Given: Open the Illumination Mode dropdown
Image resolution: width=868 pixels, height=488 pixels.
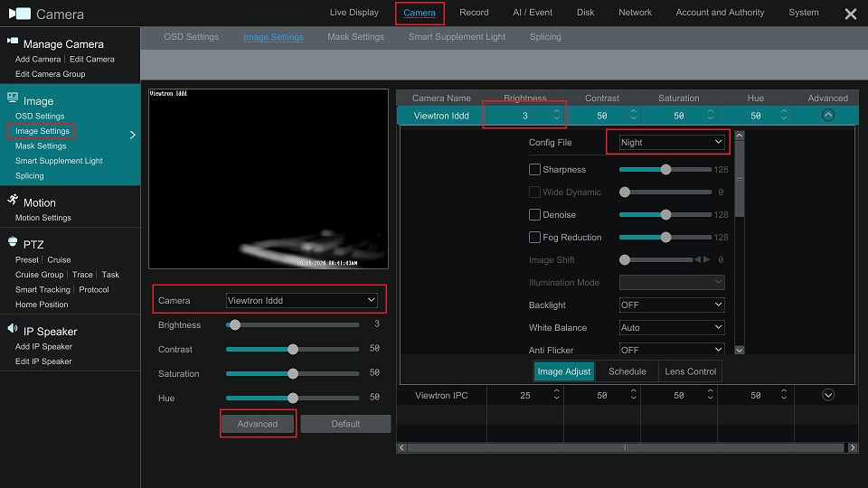Looking at the screenshot, I should click(672, 282).
